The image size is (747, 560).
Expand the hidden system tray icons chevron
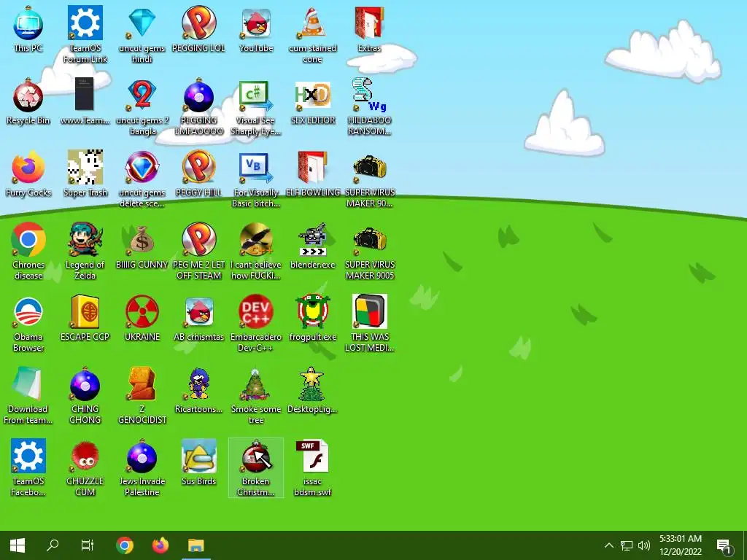[609, 545]
